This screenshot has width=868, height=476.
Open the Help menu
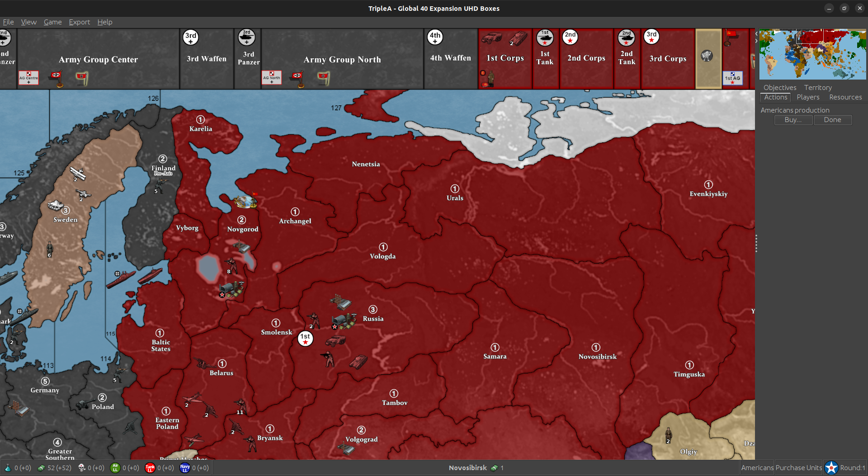[x=104, y=22]
